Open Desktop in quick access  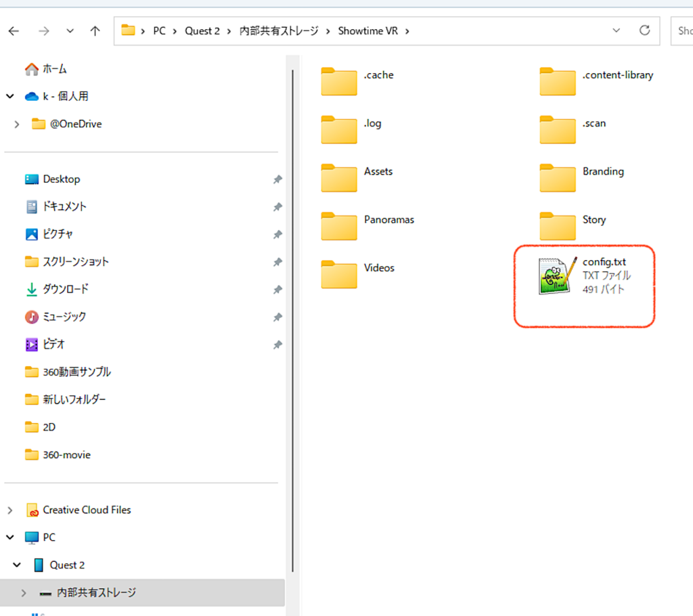pos(53,179)
